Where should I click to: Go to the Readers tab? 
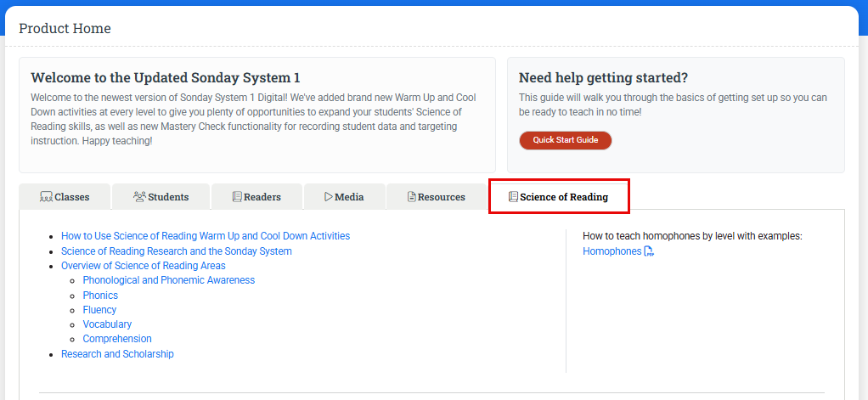tap(256, 196)
